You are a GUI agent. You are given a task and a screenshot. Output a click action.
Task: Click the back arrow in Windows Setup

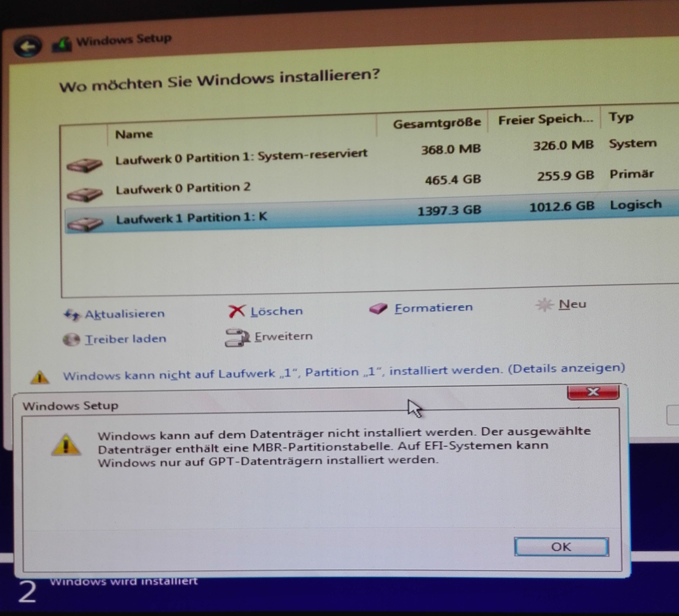coord(28,46)
